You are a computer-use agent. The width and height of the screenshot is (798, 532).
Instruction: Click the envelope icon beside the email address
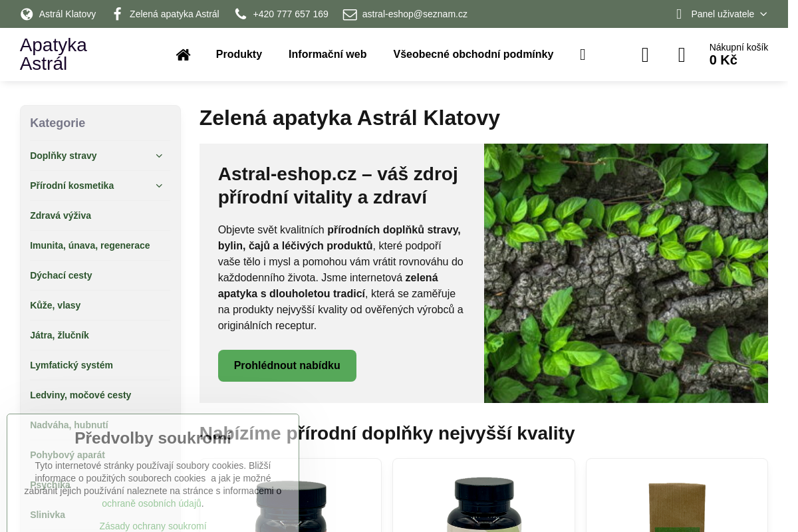pos(350,14)
